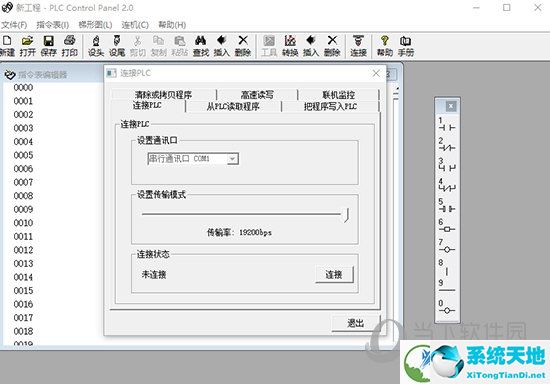The image size is (550, 384).
Task: Click the greyed 工具 toolbar icon
Action: [x=269, y=46]
